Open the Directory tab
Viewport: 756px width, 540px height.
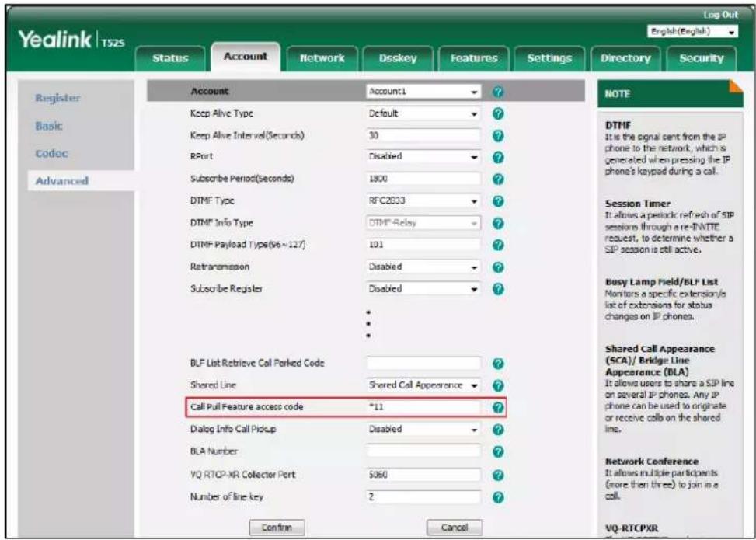[x=625, y=58]
